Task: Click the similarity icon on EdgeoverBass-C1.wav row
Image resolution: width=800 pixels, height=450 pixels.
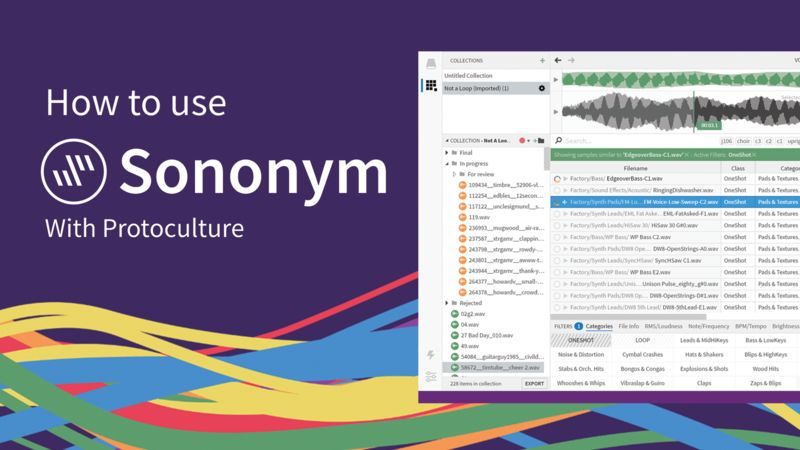Action: 557,179
